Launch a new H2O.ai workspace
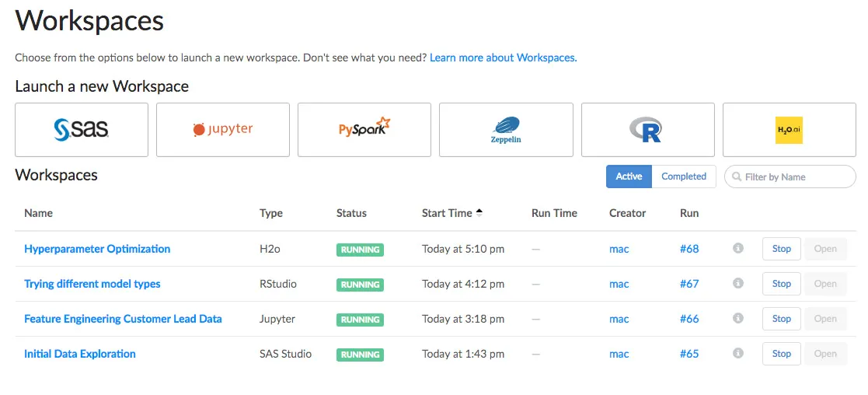Viewport: 868px width, 395px height. click(x=789, y=130)
